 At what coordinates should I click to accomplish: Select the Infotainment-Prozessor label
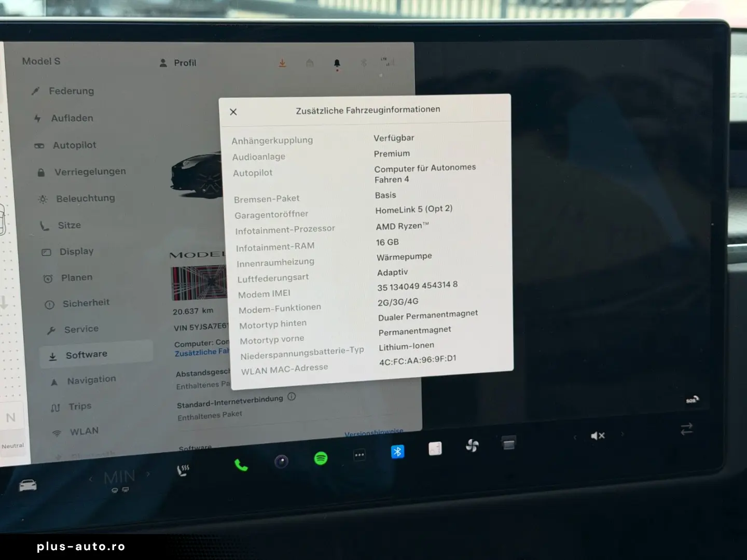pos(285,229)
